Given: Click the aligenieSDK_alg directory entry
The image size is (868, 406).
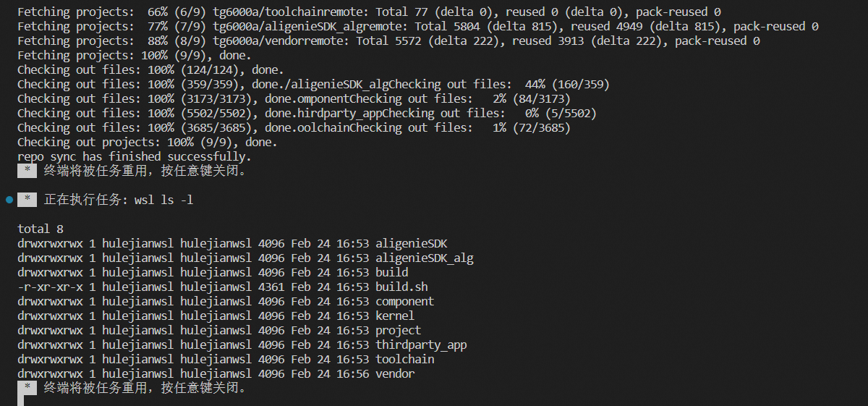Looking at the screenshot, I should pyautogui.click(x=424, y=258).
